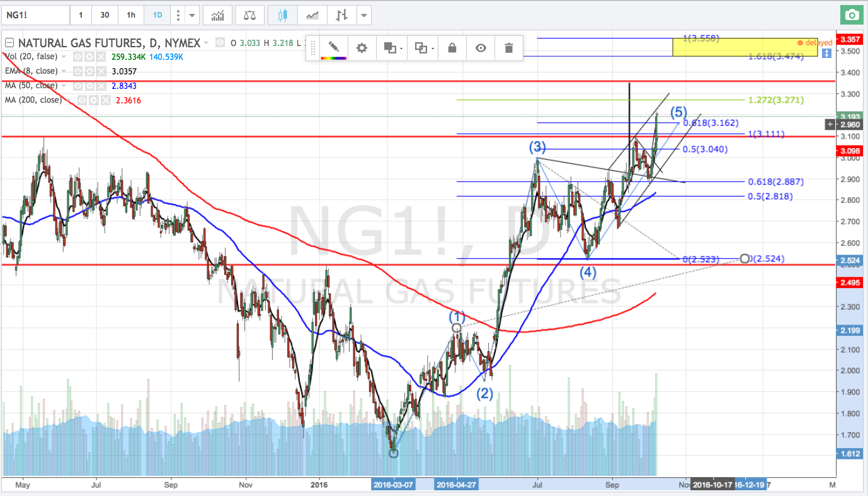This screenshot has height=496, width=868.
Task: Expand the chart style dropdown arrow
Action: 363,14
